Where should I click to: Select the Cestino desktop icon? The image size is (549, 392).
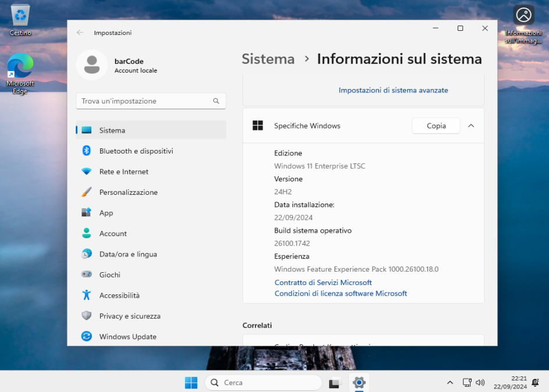tap(20, 20)
